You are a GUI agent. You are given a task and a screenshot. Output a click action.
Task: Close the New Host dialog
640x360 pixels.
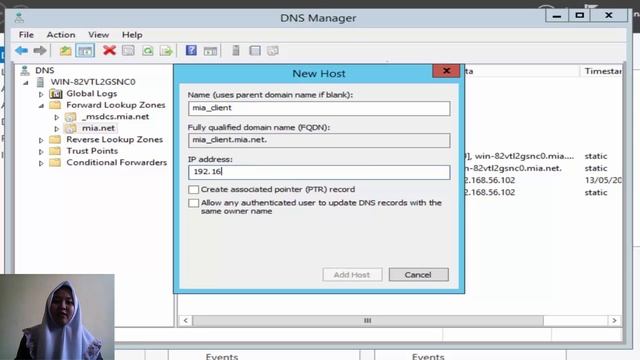point(446,71)
